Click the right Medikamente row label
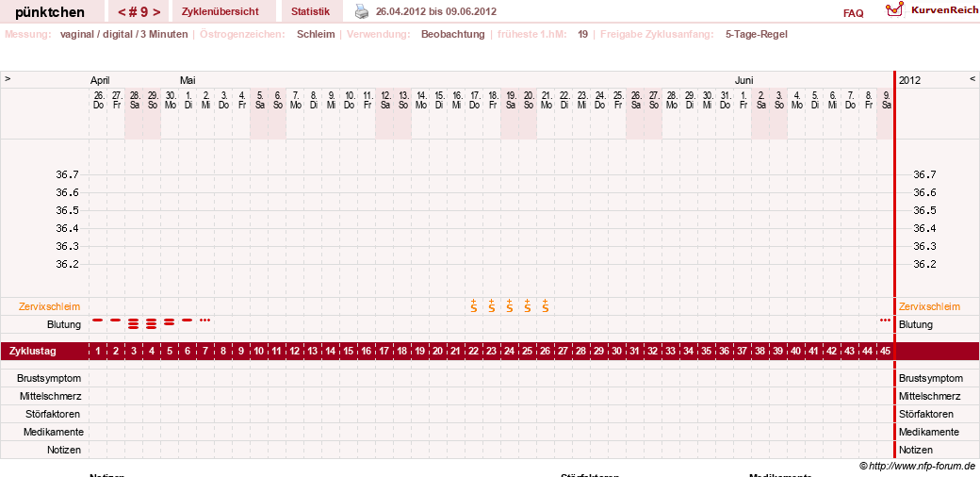Viewport: 980px width, 477px height. coord(929,432)
